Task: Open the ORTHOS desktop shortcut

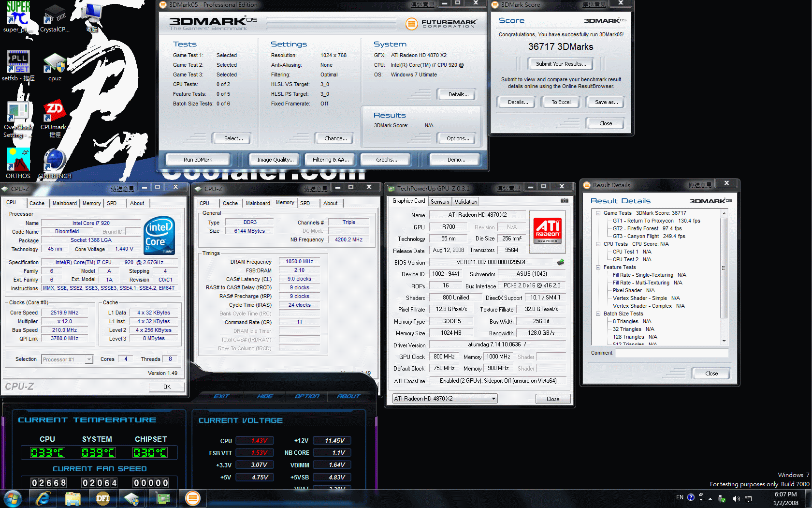Action: [18, 163]
